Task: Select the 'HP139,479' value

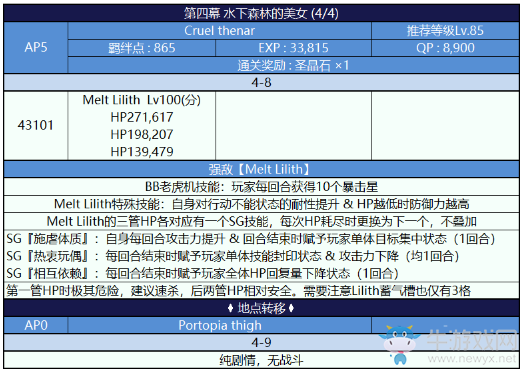Action: point(142,152)
